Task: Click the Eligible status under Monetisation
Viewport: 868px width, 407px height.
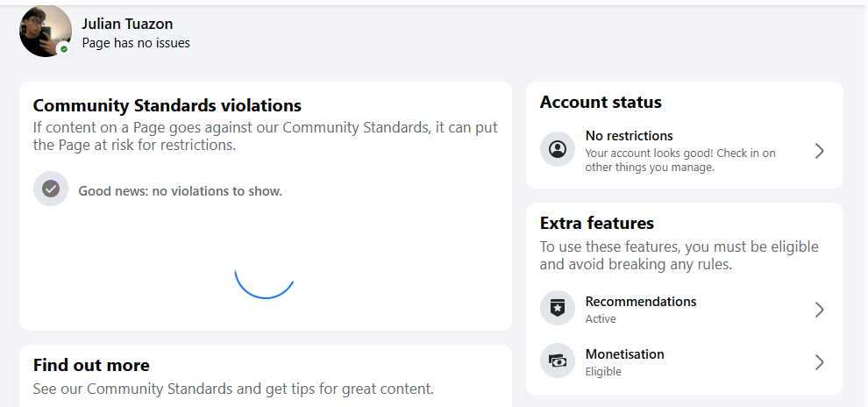Action: click(x=603, y=372)
